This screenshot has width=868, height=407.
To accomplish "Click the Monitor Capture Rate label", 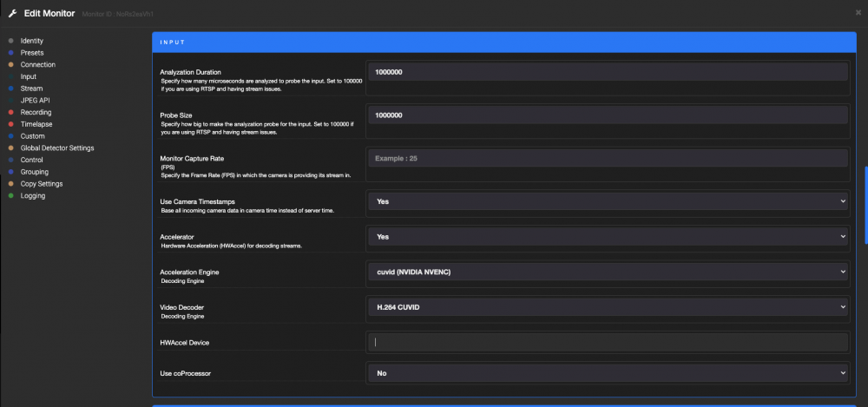I will tap(192, 158).
